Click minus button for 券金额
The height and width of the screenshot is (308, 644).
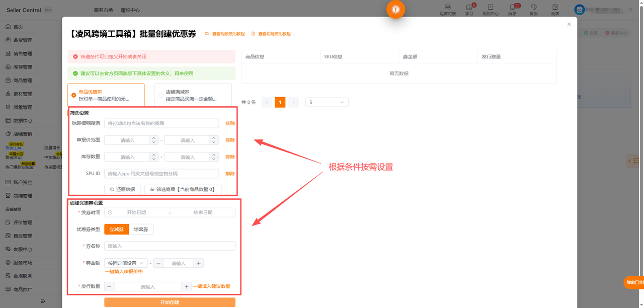tap(158, 263)
